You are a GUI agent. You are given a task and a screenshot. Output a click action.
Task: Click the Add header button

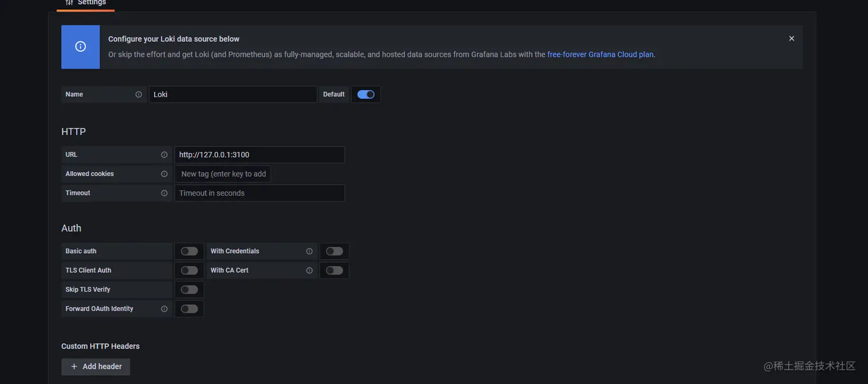[96, 367]
